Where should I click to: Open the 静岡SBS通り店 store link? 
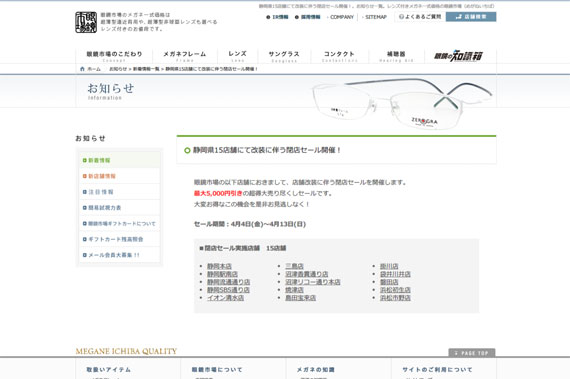point(228,290)
